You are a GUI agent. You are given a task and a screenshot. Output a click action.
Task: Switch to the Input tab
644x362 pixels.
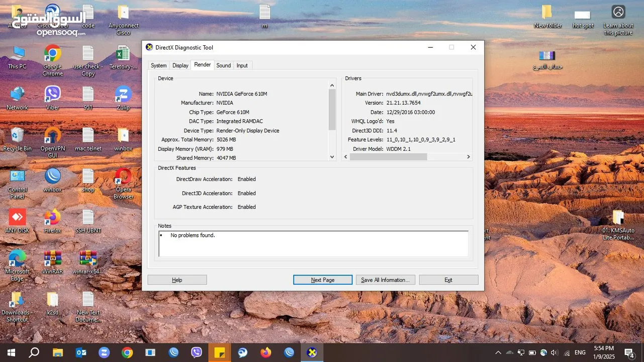[242, 65]
